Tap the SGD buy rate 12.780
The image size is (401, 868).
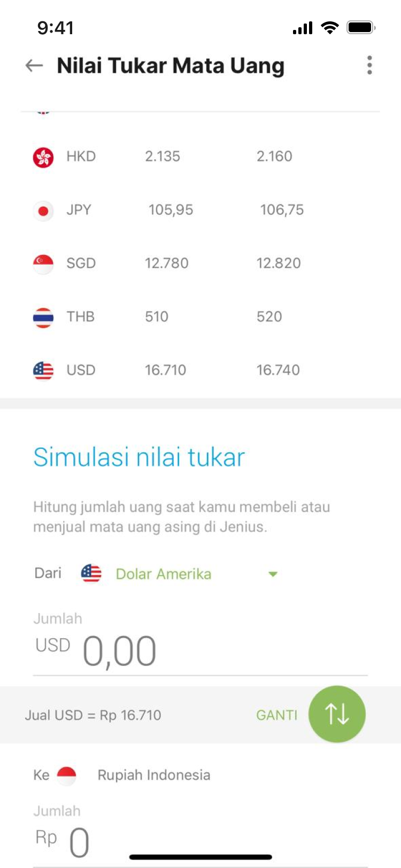click(x=166, y=263)
